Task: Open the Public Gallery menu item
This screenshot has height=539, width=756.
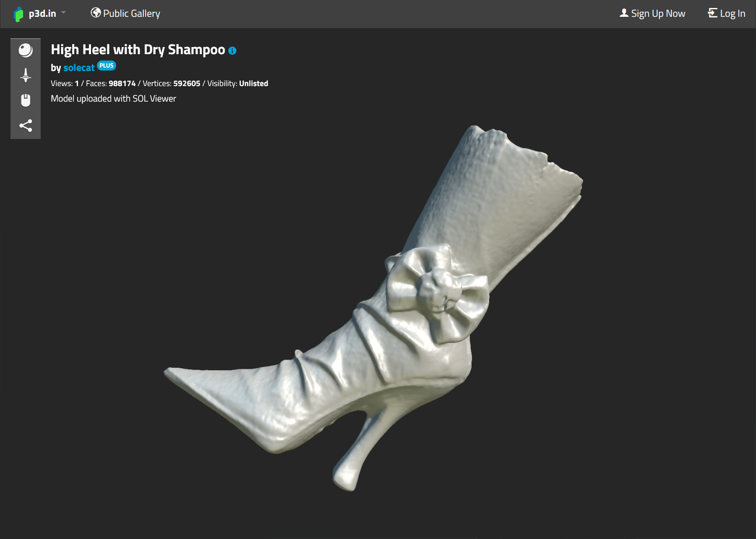Action: pos(131,13)
